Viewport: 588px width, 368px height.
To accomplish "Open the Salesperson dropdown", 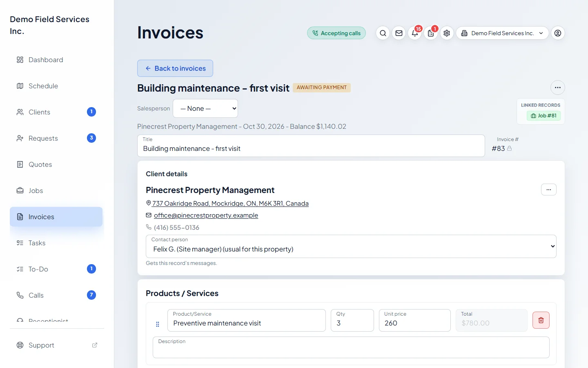I will click(205, 108).
